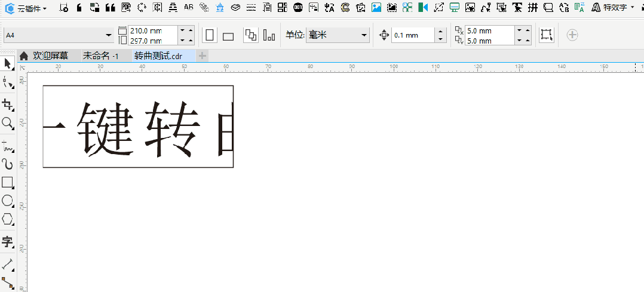Image resolution: width=644 pixels, height=292 pixels.
Task: Select the Polygon tool
Action: [x=7, y=219]
